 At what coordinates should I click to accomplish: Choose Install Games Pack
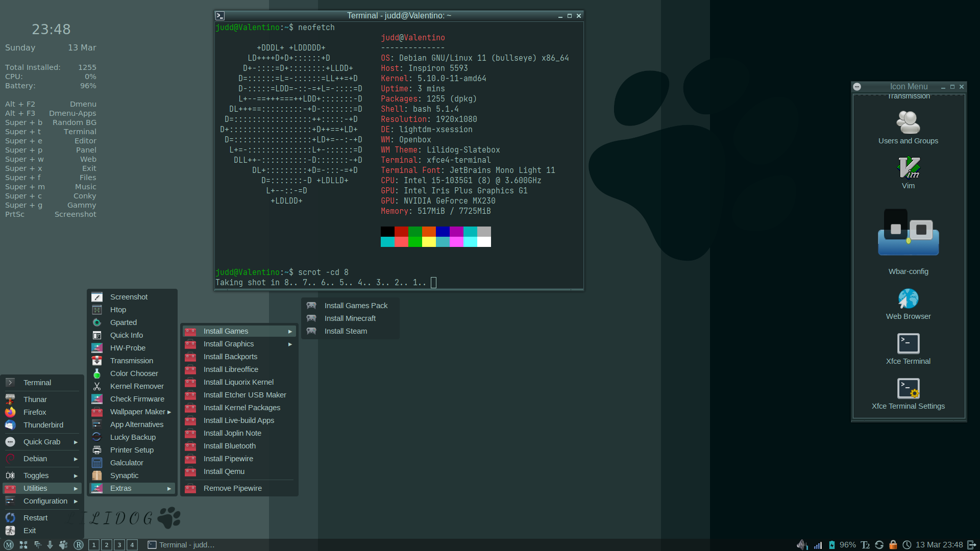[x=350, y=306]
